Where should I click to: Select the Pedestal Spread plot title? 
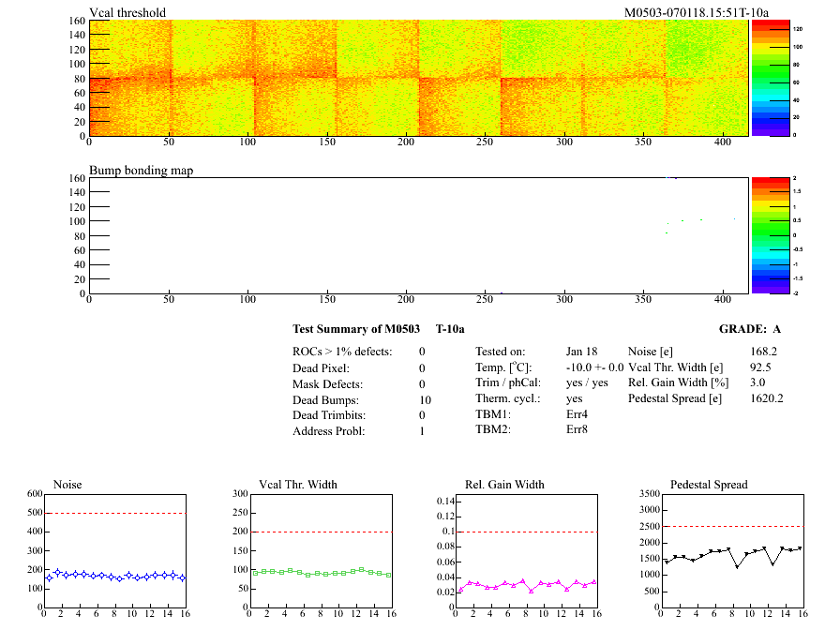click(x=710, y=485)
